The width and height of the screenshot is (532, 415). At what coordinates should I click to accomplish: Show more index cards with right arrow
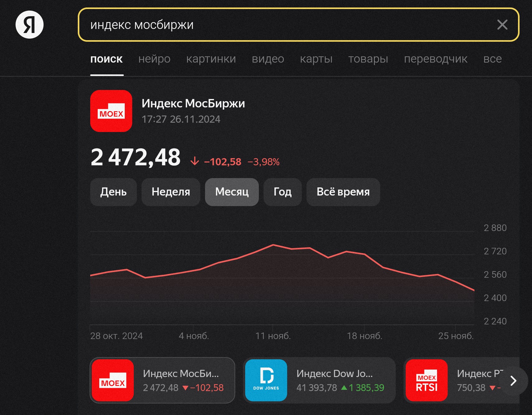[514, 380]
